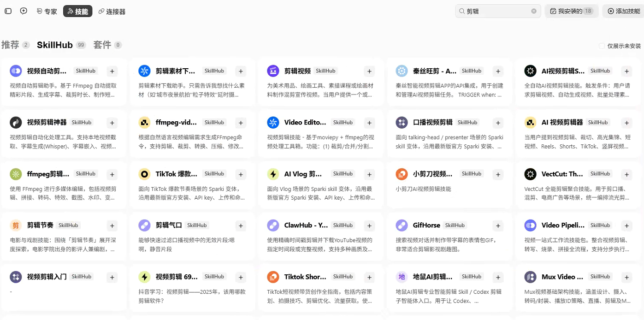Screen dimensions: 644x320
Task: Add the ffmpeg-vid… skill with plus
Action: [241, 123]
